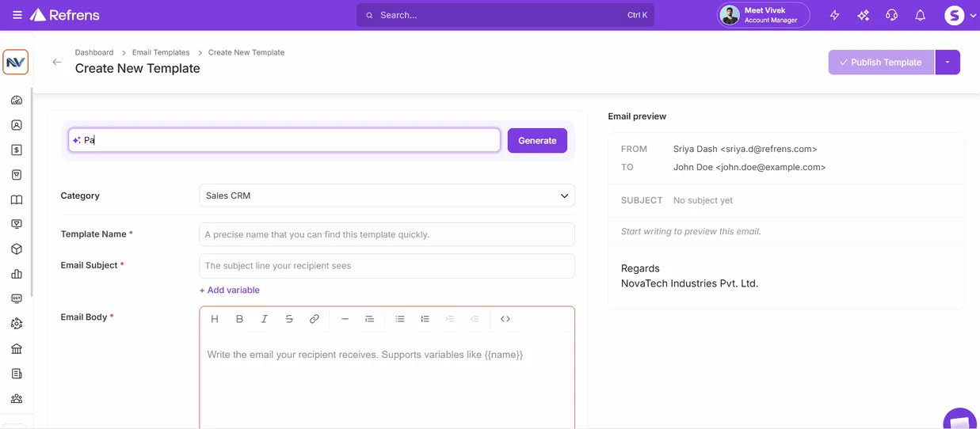Image resolution: width=980 pixels, height=429 pixels.
Task: Open the Category dropdown showing Sales CRM
Action: point(387,196)
